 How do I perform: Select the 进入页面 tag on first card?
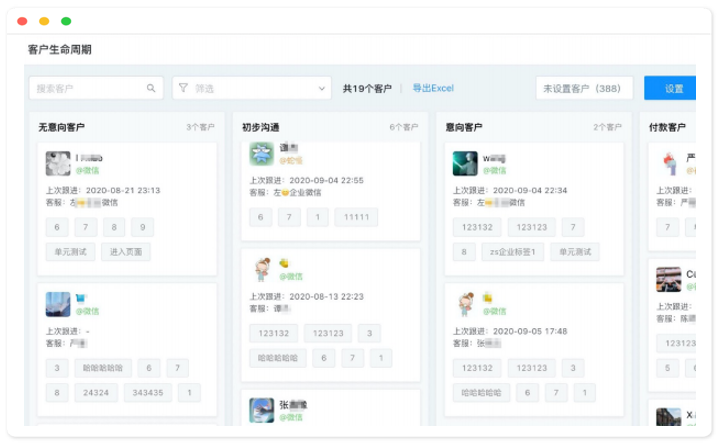tap(126, 251)
